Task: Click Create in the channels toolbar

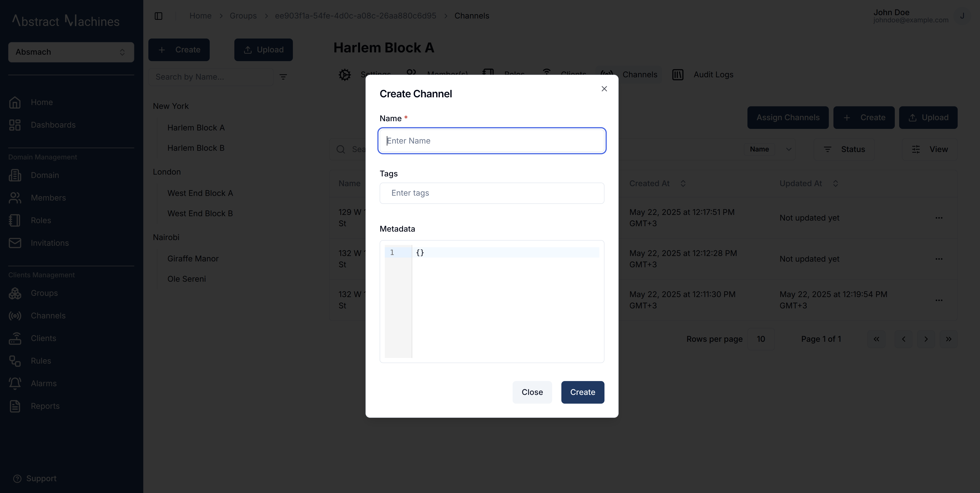Action: point(864,118)
